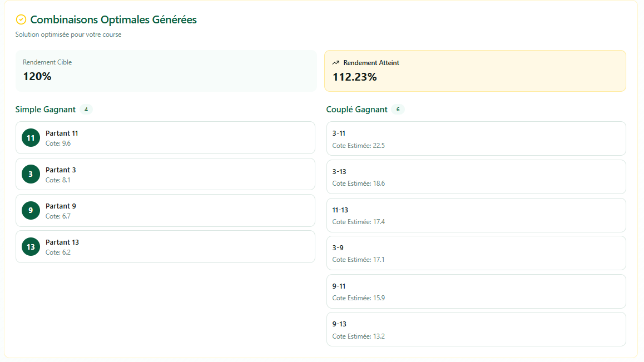Select the Partant 3 entry with cote 8.1
Screen dimensions: 644x362
pyautogui.click(x=165, y=174)
